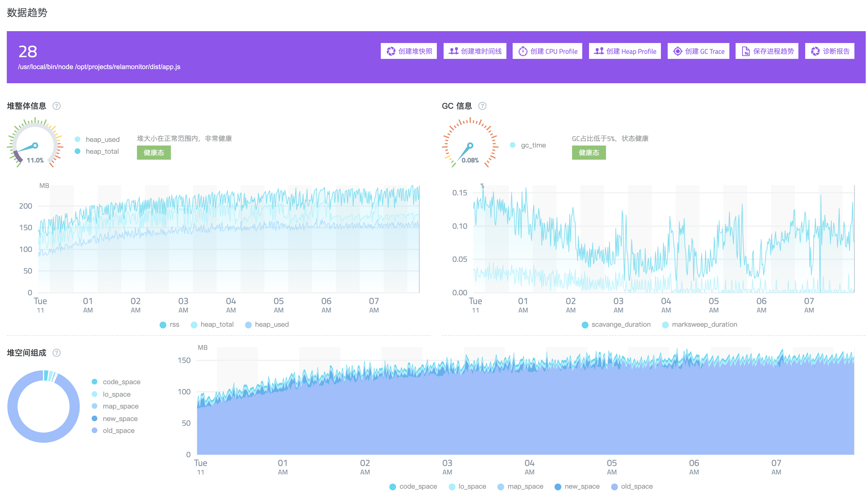Click the 数据趋势 page title
The height and width of the screenshot is (496, 868).
click(x=27, y=13)
